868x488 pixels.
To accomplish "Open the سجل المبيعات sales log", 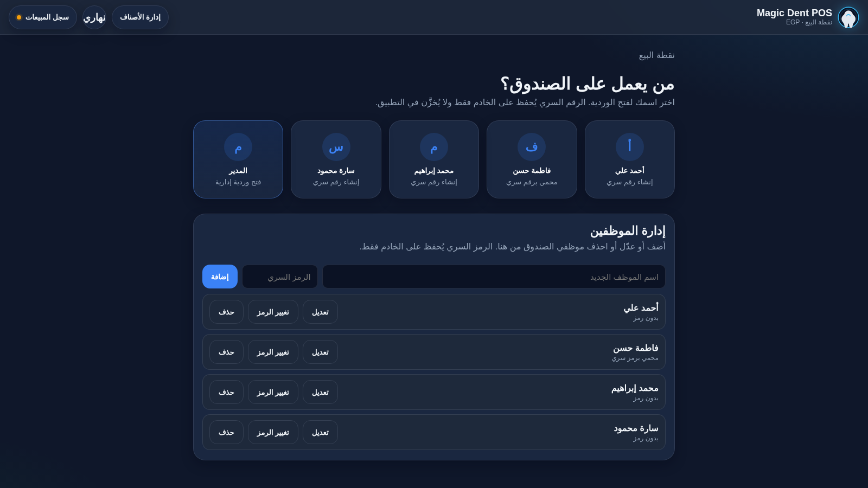I will tap(43, 17).
